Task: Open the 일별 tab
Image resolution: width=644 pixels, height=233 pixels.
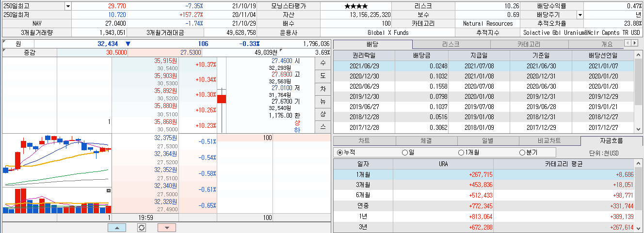Action: tap(487, 141)
